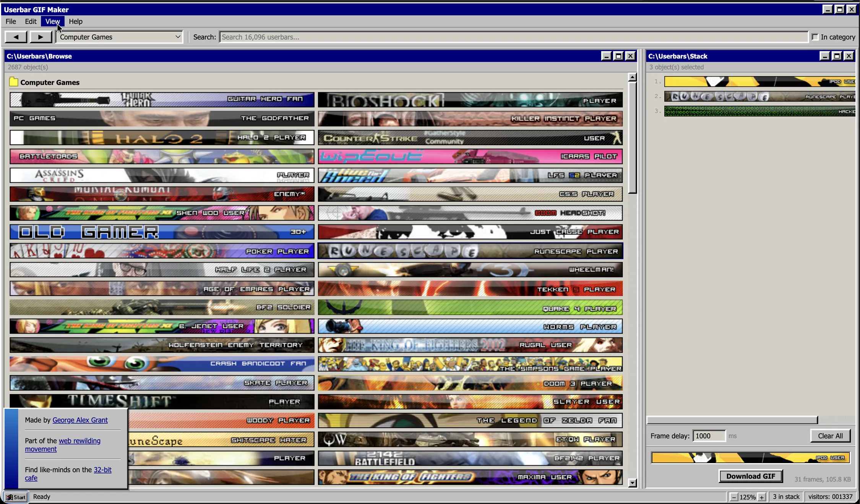Follow the George Alex Grant link

click(80, 420)
